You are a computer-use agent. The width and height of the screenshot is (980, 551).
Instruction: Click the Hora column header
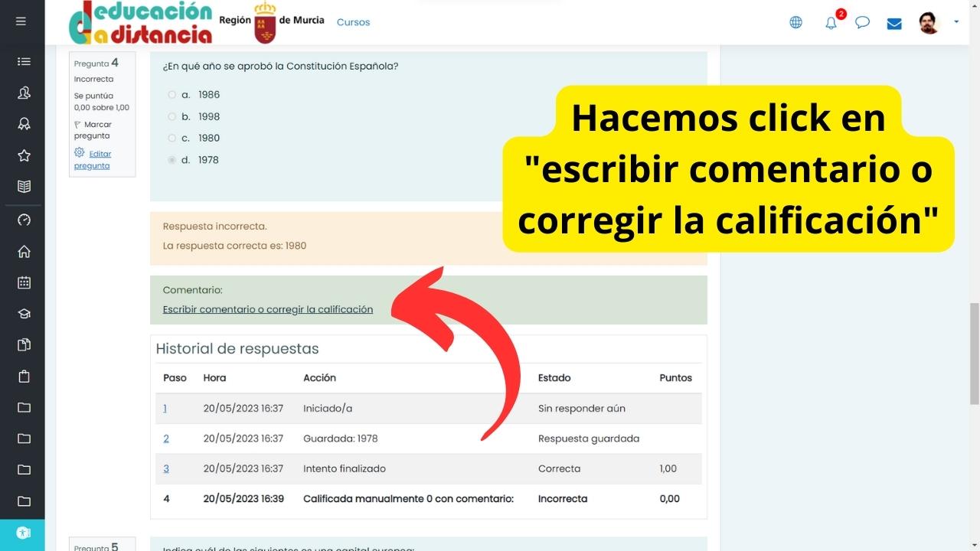point(214,378)
